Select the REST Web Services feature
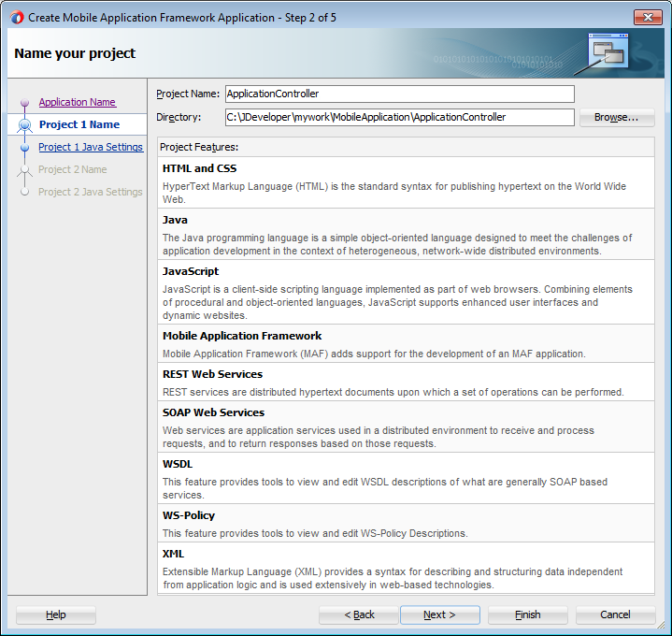Image resolution: width=672 pixels, height=636 pixels. [406, 382]
